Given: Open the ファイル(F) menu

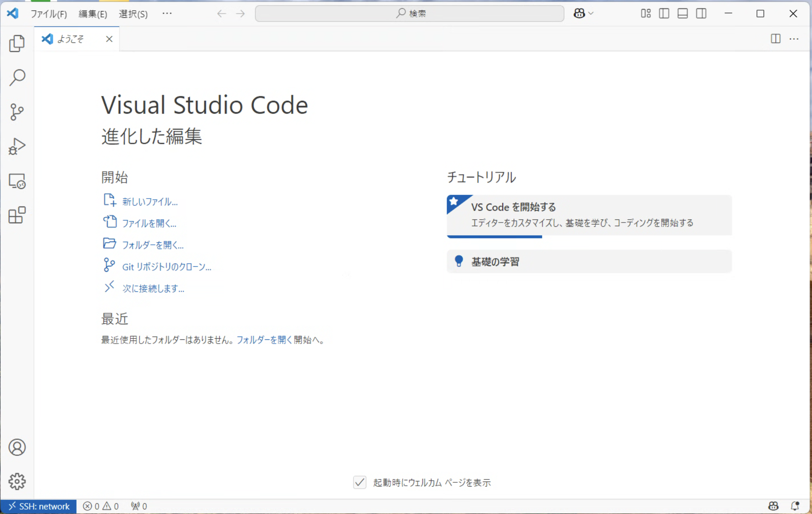Looking at the screenshot, I should click(x=49, y=14).
